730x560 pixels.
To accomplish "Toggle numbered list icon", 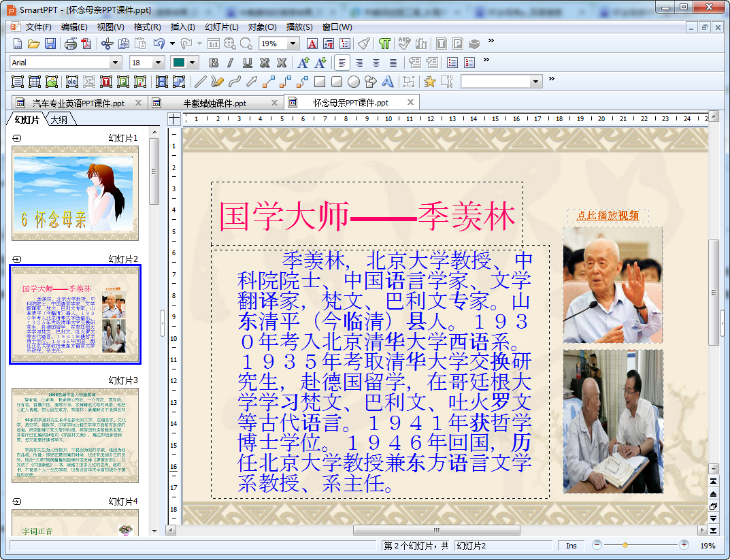I will (x=469, y=63).
